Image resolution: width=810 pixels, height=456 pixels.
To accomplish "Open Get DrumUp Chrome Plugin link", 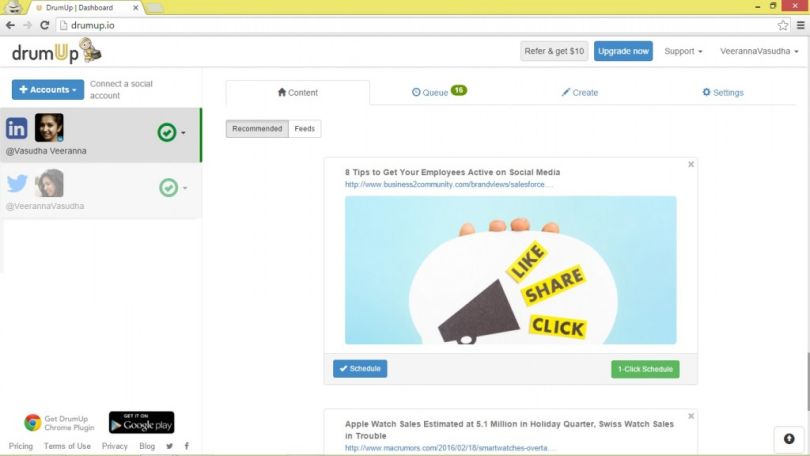I will pos(59,422).
